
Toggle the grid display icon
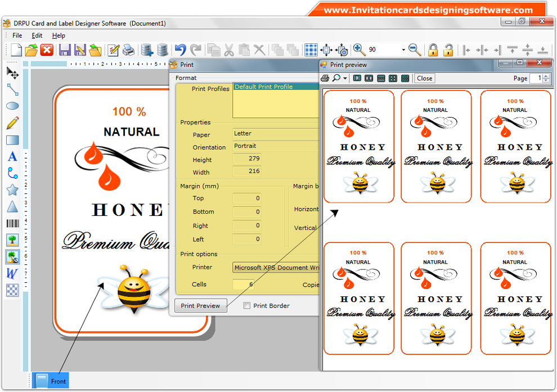(311, 49)
